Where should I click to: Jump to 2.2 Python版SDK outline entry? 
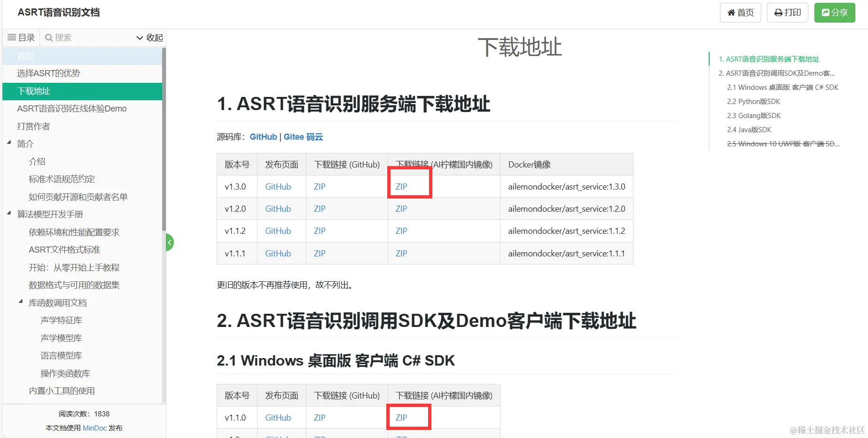click(x=754, y=102)
